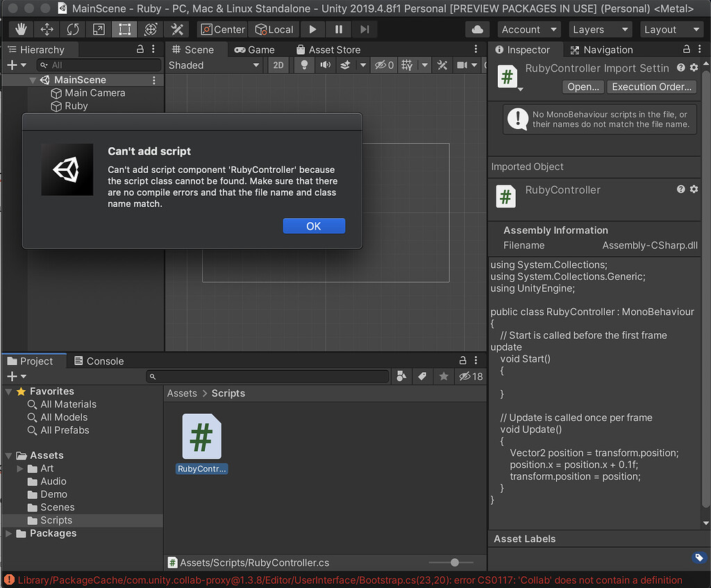
Task: Select the Rect transform tool
Action: coord(124,29)
